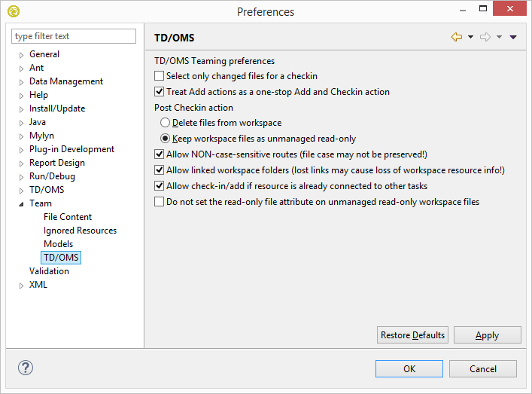Focus the type filter text field
Viewport: 532px width, 394px height.
click(74, 36)
